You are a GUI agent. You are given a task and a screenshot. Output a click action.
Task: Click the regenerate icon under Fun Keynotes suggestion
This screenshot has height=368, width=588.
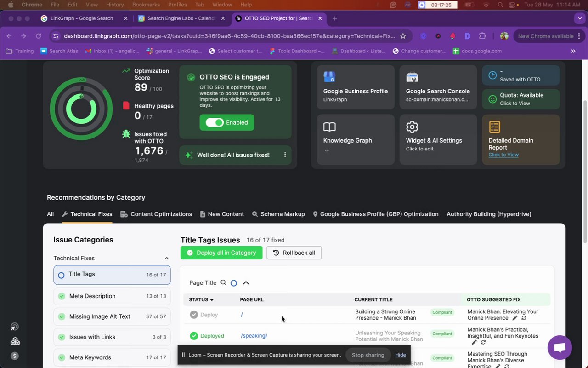[x=483, y=342]
